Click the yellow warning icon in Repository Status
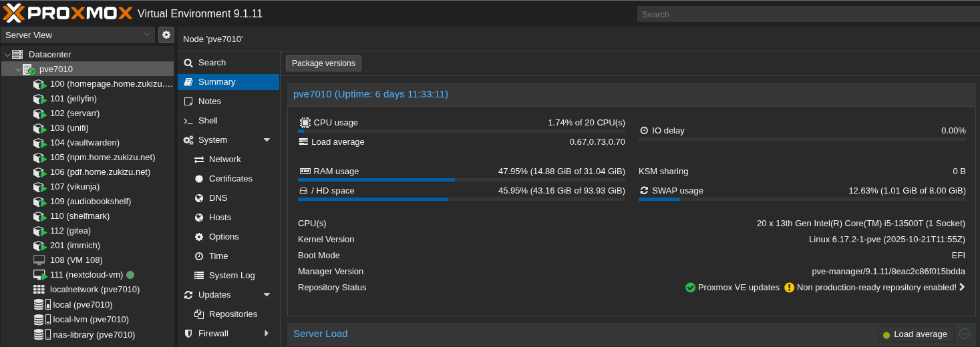Image resolution: width=980 pixels, height=347 pixels. pos(790,288)
